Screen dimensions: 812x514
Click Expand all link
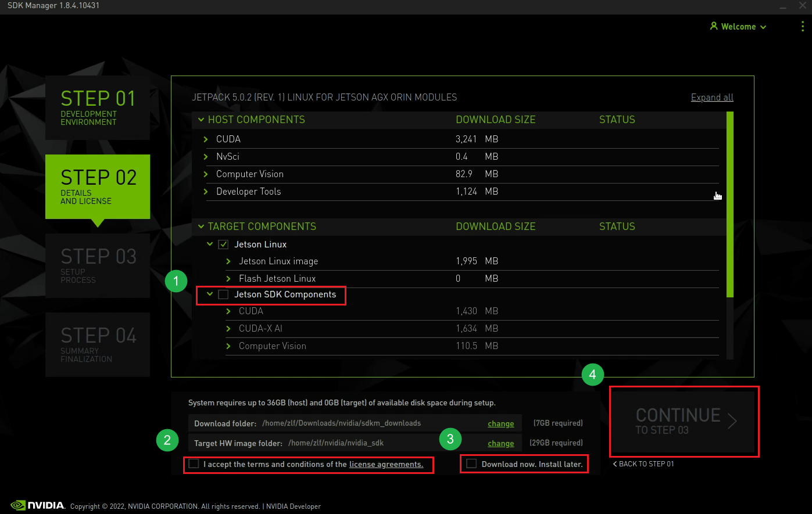click(712, 98)
